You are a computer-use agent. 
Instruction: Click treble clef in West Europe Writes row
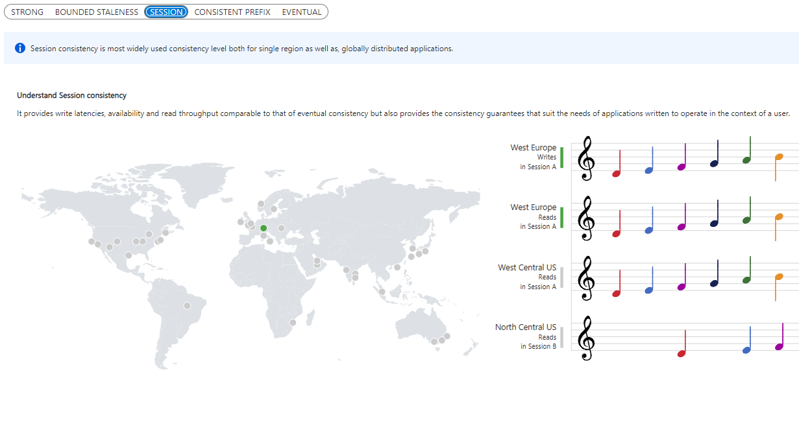coord(587,158)
